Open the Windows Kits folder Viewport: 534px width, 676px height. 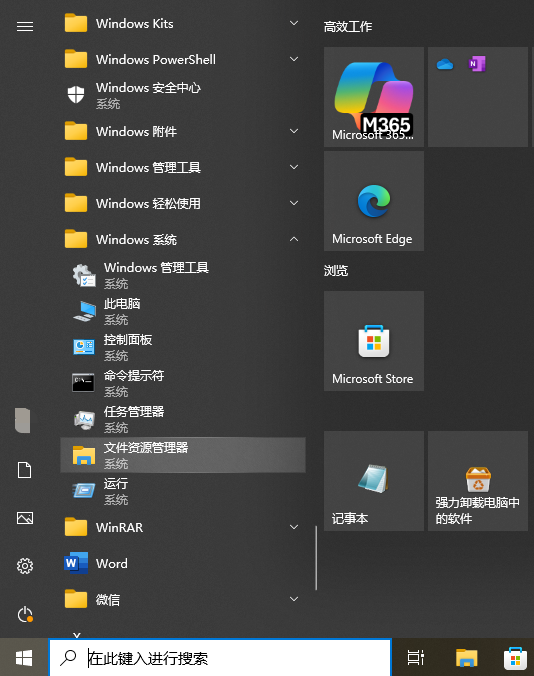pyautogui.click(x=183, y=23)
